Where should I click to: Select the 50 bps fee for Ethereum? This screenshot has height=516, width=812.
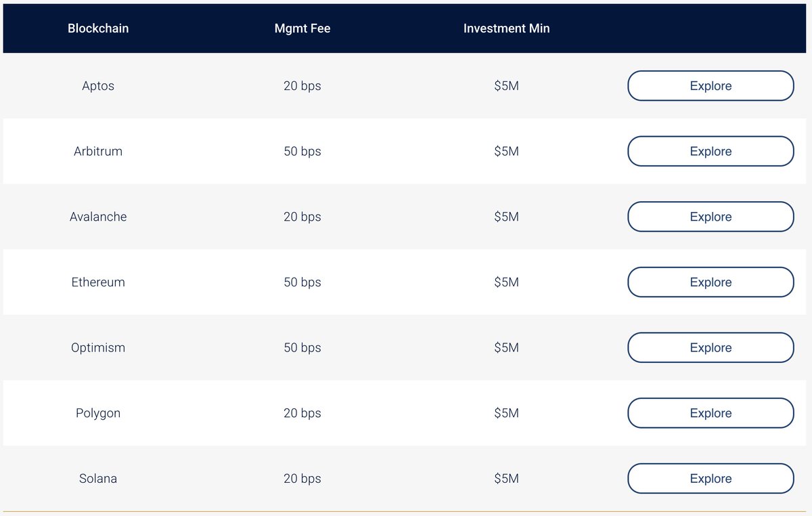(302, 282)
